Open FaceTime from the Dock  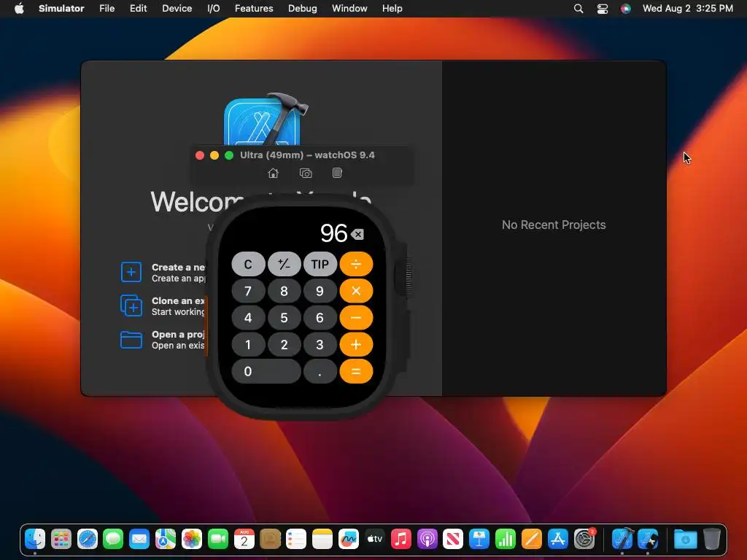(218, 539)
